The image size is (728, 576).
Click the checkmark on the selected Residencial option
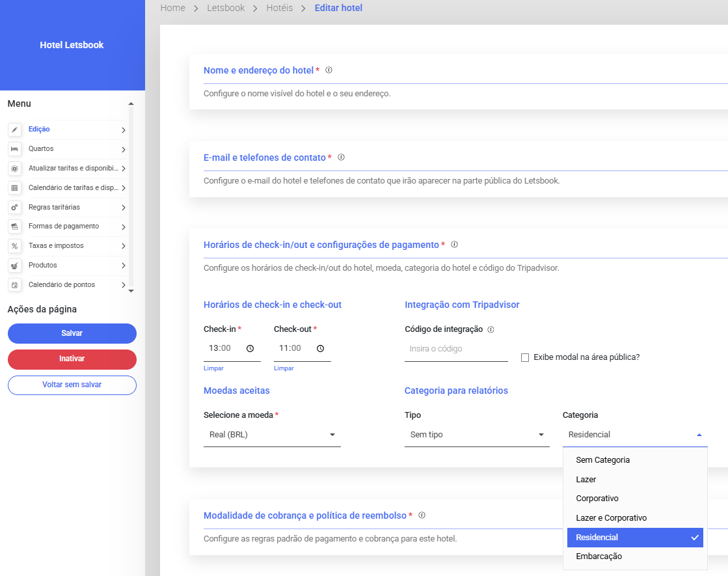click(695, 538)
